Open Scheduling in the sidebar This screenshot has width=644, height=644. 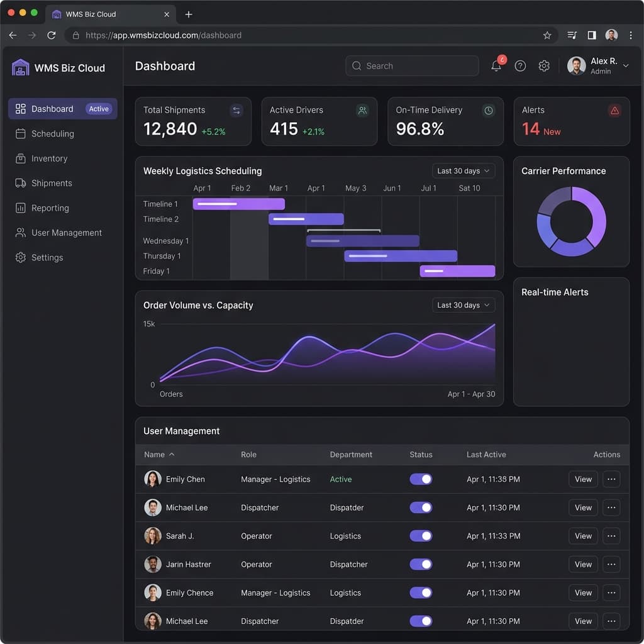coord(63,133)
